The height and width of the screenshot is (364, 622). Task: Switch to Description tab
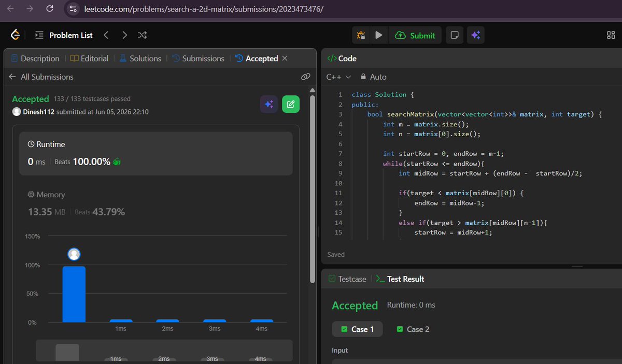[35, 59]
